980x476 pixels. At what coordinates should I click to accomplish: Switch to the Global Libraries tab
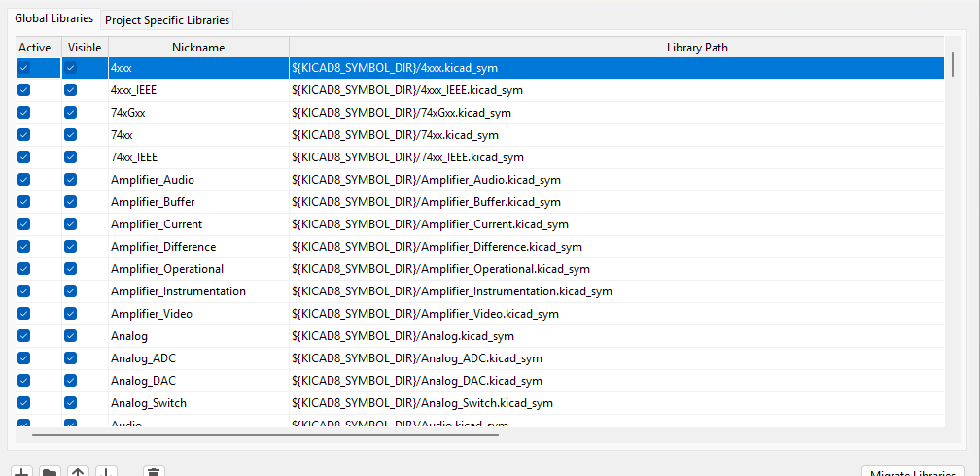point(54,18)
